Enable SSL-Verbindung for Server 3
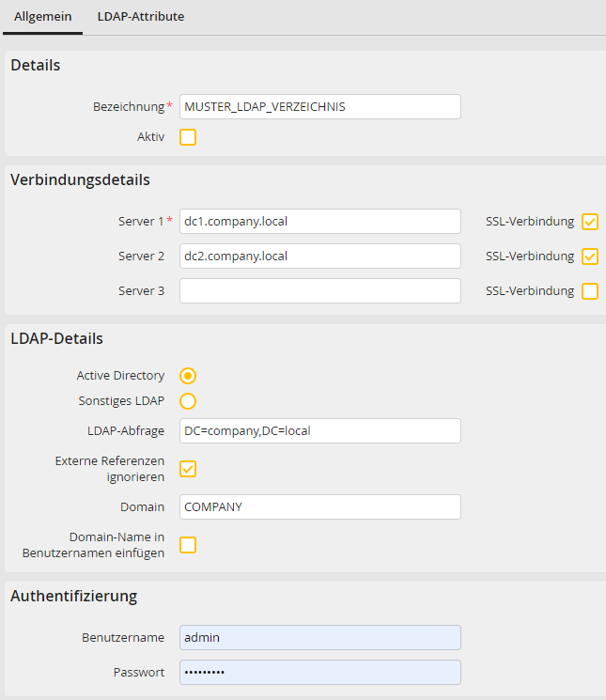The image size is (606, 700). (590, 291)
